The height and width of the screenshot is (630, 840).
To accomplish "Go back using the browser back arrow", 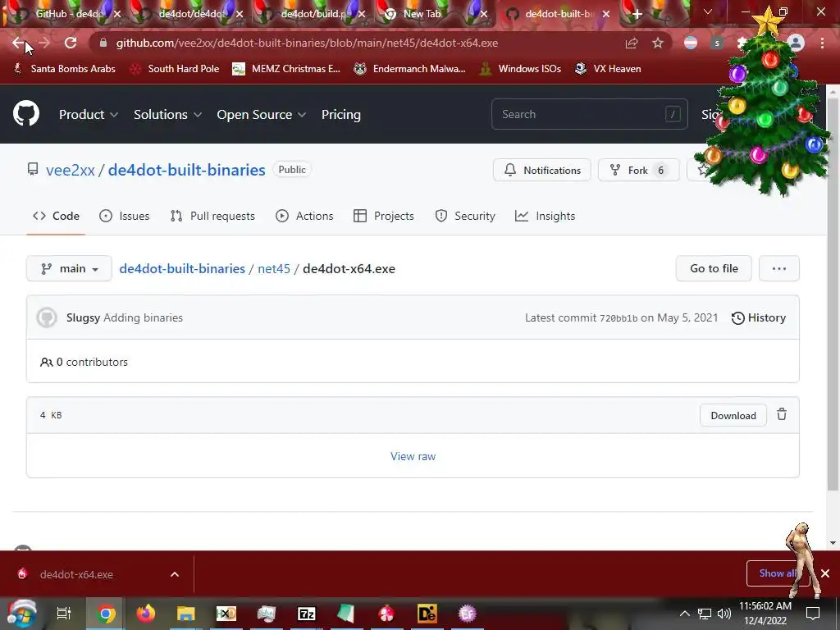I will pos(18,43).
